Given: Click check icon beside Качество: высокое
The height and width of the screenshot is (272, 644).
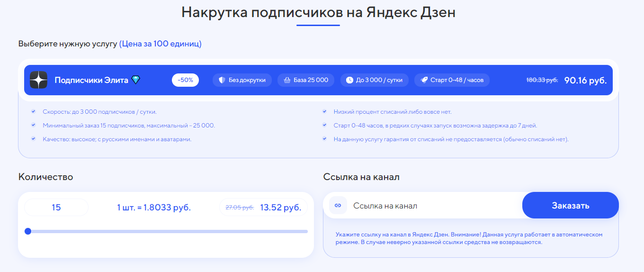Looking at the screenshot, I should pos(33,139).
